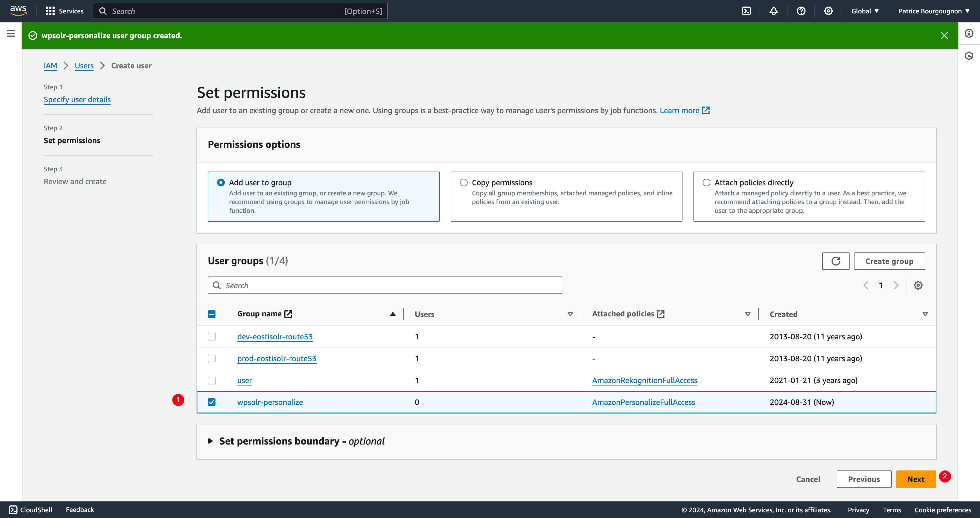Click page number 1 in pagination

[881, 286]
